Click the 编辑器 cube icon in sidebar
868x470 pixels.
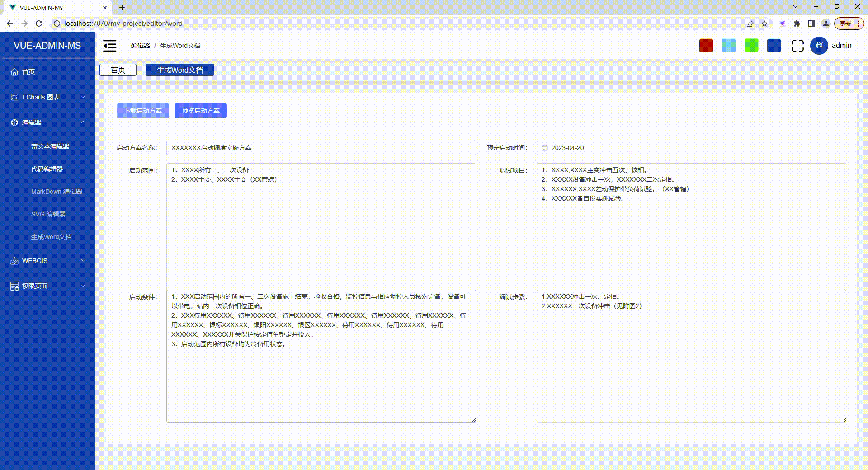click(x=14, y=122)
